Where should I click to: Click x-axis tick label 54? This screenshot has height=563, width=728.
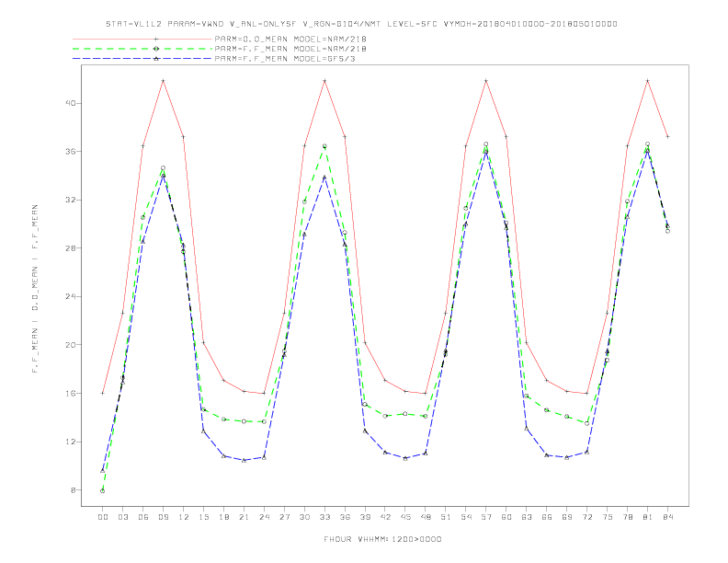[466, 517]
